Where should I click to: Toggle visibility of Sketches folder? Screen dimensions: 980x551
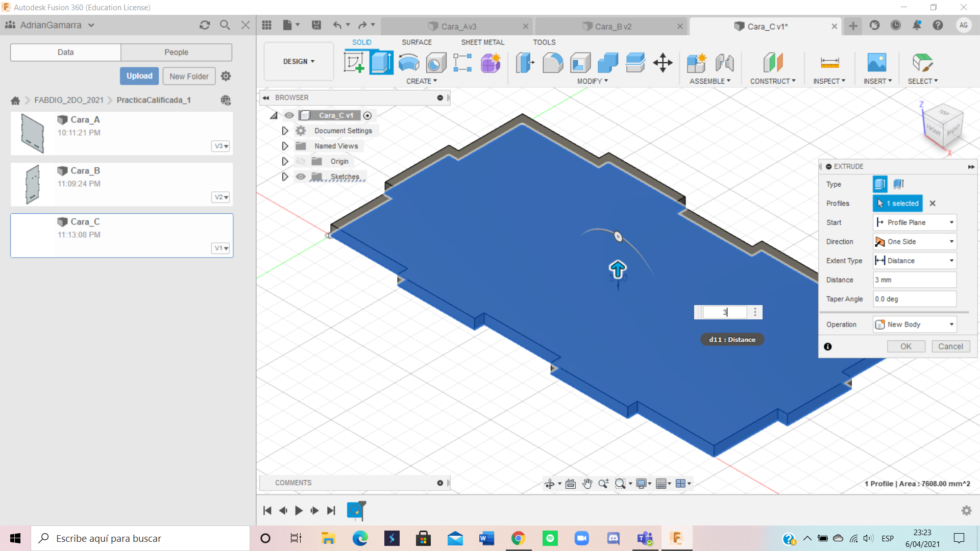301,177
